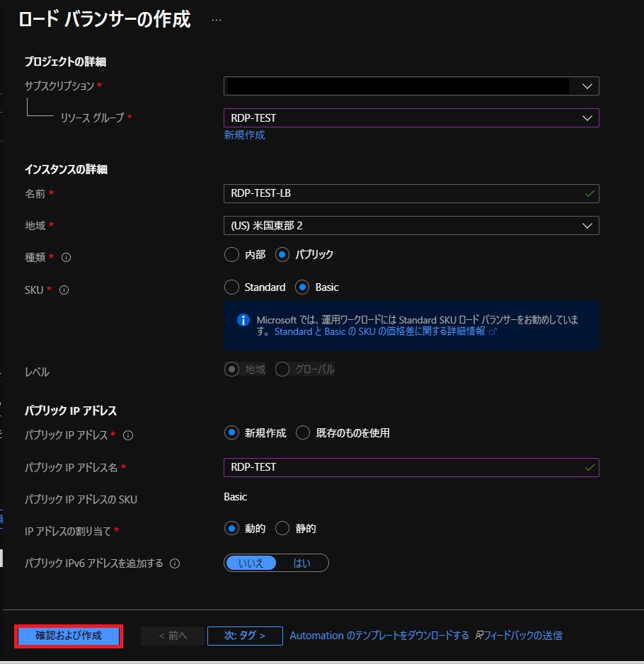Click the feedback icon next to フィードバックの送信
Viewport: 644px width, 664px height.
pos(479,635)
